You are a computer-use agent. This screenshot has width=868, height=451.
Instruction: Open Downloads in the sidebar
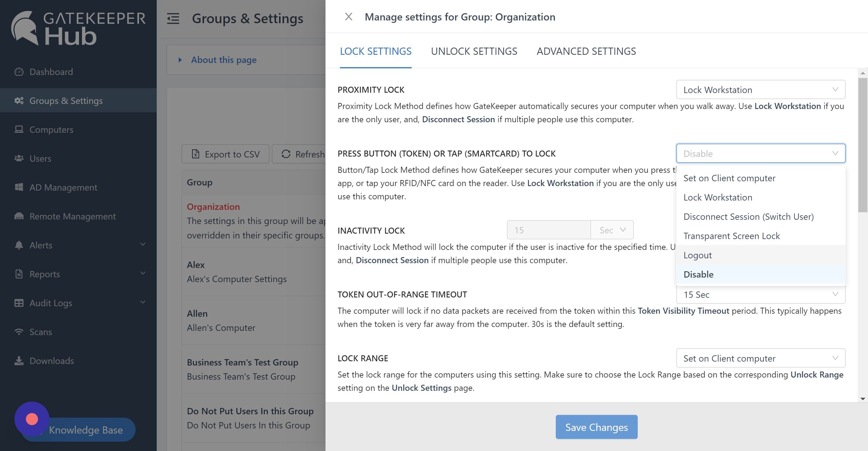(78, 361)
